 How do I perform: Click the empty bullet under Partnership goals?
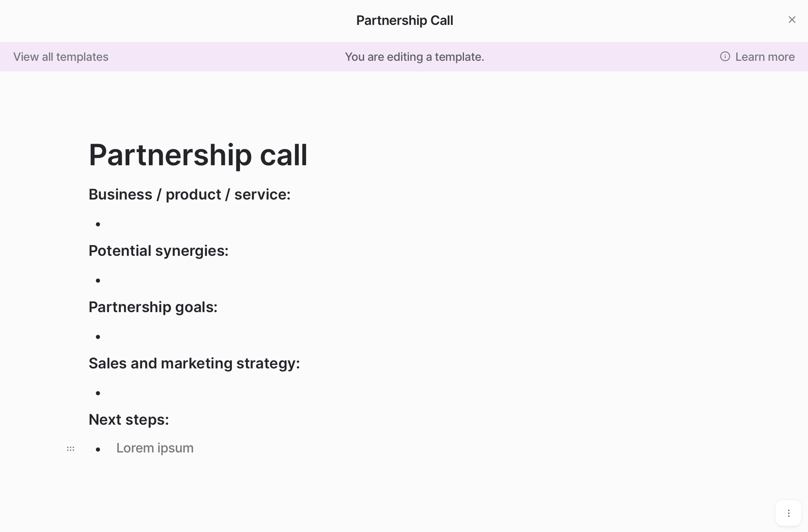click(x=136, y=337)
